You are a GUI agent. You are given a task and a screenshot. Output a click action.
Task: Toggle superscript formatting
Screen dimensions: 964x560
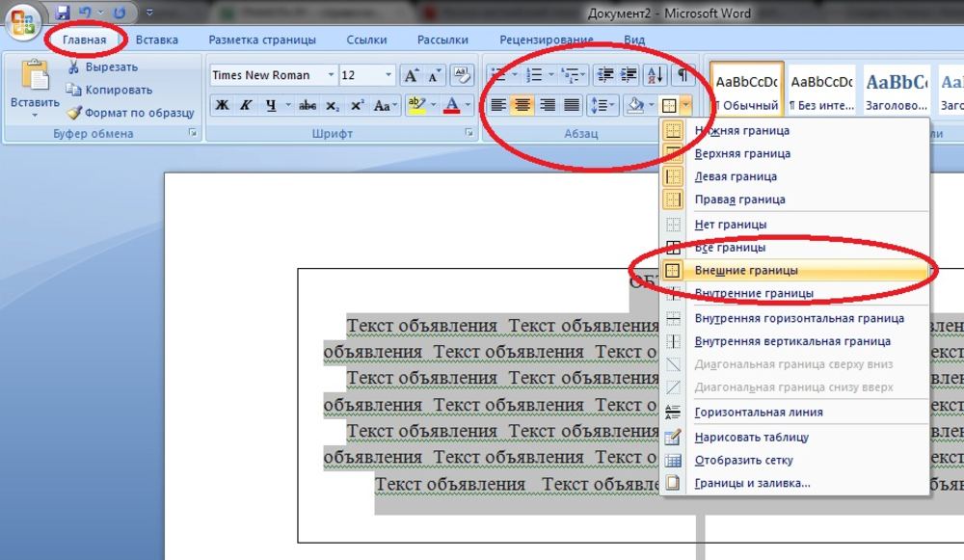(357, 105)
